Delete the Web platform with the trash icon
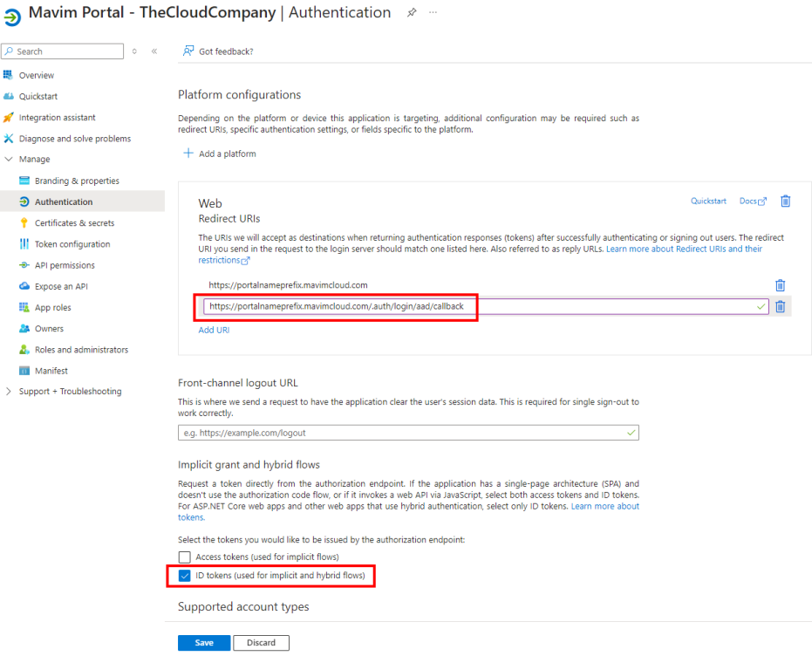The height and width of the screenshot is (656, 812). 786,201
